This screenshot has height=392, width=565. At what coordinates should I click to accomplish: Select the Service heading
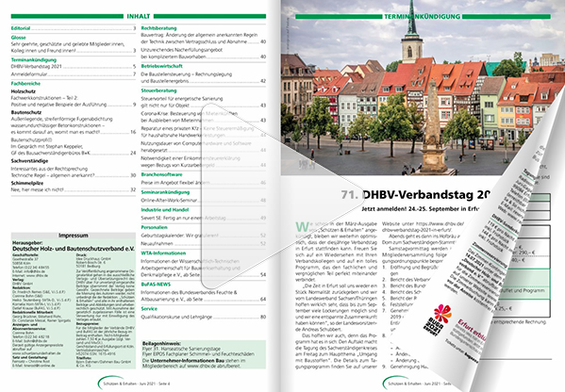point(149,309)
